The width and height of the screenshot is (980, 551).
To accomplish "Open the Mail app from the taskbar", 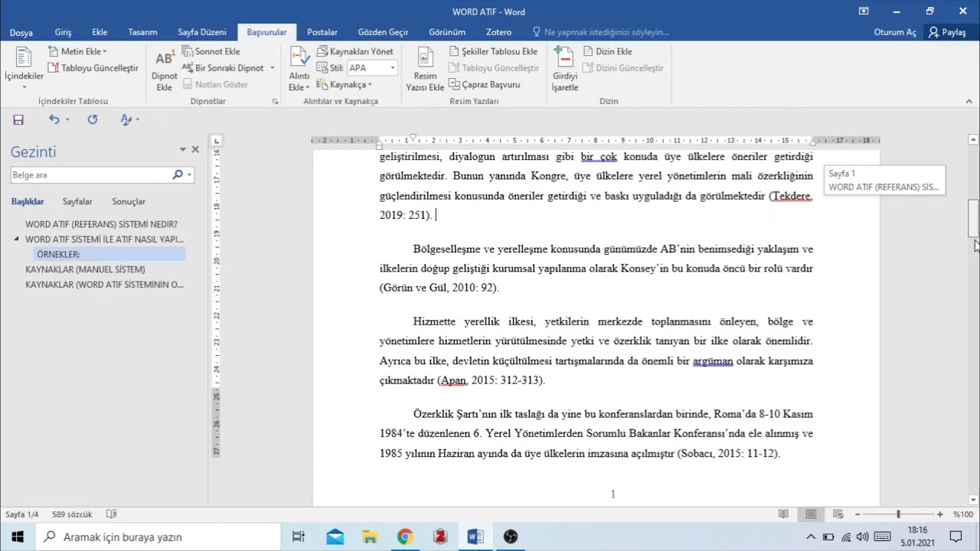I will pyautogui.click(x=335, y=536).
